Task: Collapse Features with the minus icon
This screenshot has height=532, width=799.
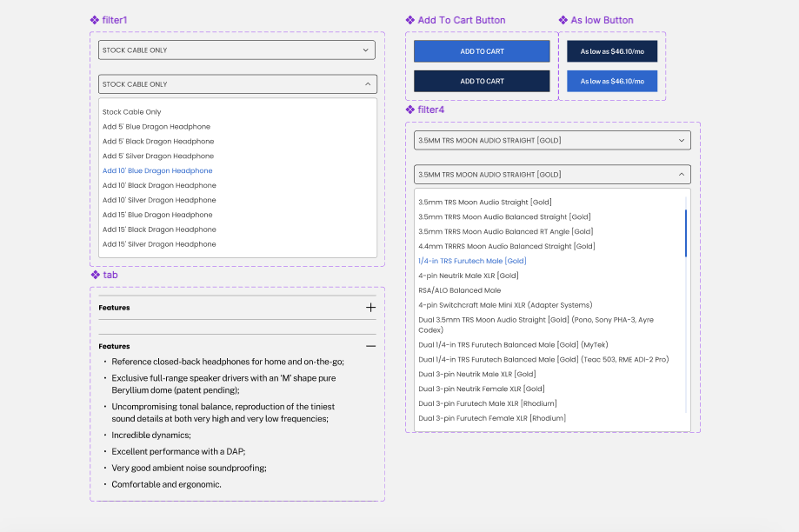Action: (370, 346)
